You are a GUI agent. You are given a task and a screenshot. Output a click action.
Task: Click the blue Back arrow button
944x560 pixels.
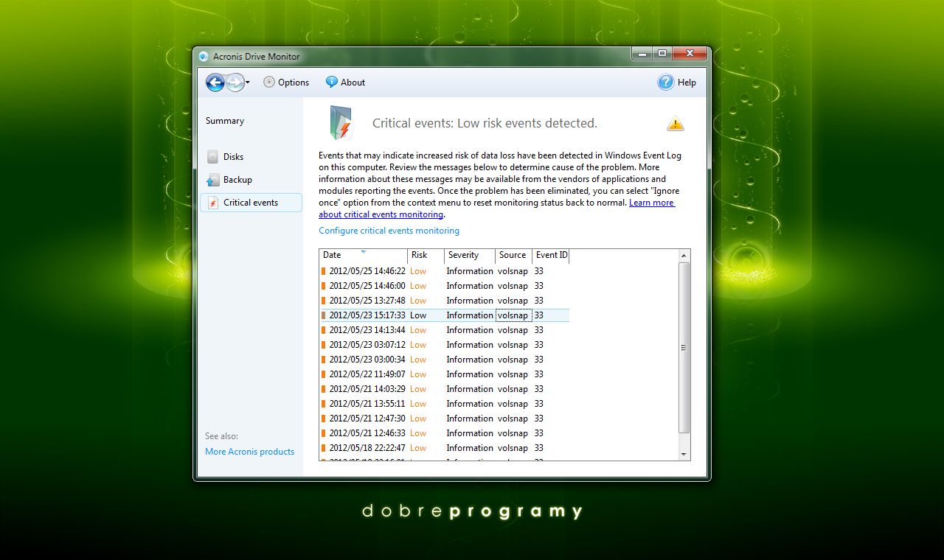pyautogui.click(x=215, y=83)
